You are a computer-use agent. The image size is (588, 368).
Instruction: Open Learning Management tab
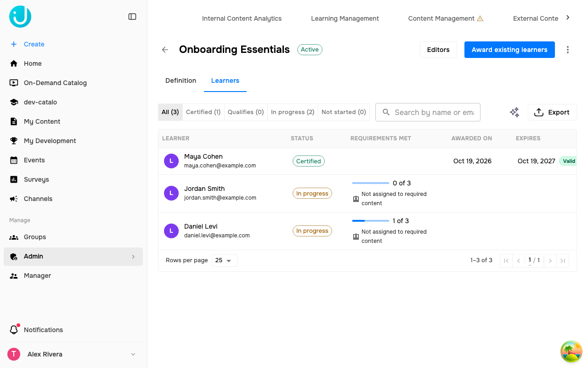[x=345, y=18]
